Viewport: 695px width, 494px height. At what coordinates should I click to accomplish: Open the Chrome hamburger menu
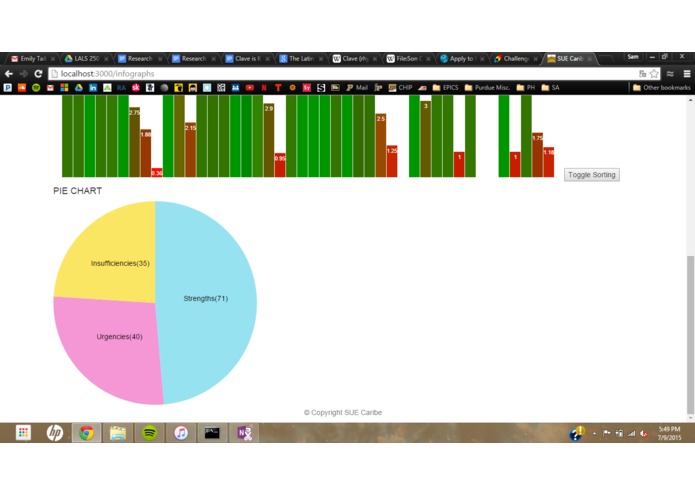coord(687,74)
